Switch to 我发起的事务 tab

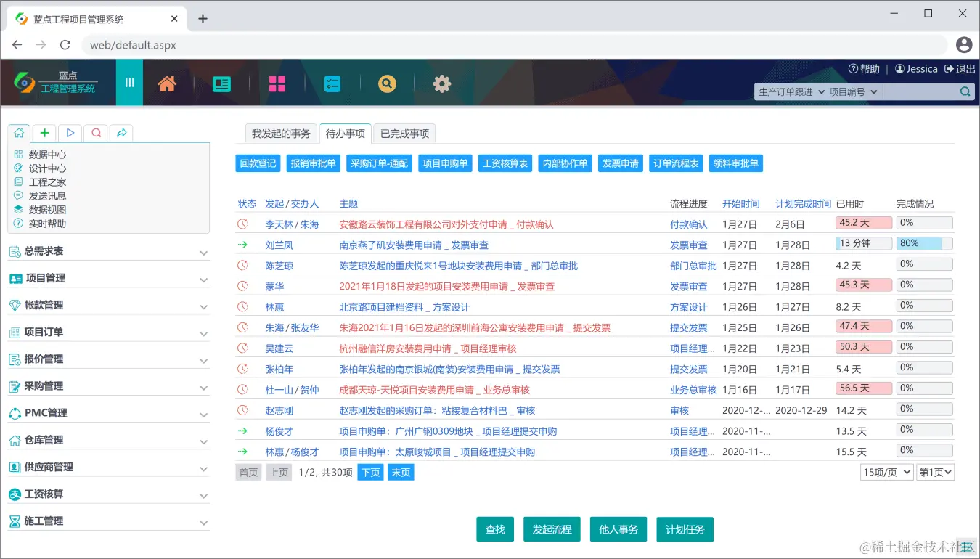click(x=281, y=134)
